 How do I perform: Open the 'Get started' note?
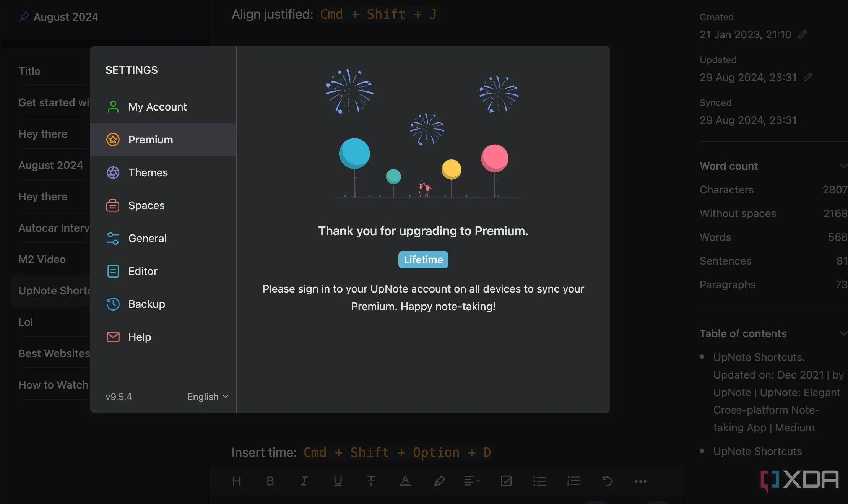(x=54, y=102)
